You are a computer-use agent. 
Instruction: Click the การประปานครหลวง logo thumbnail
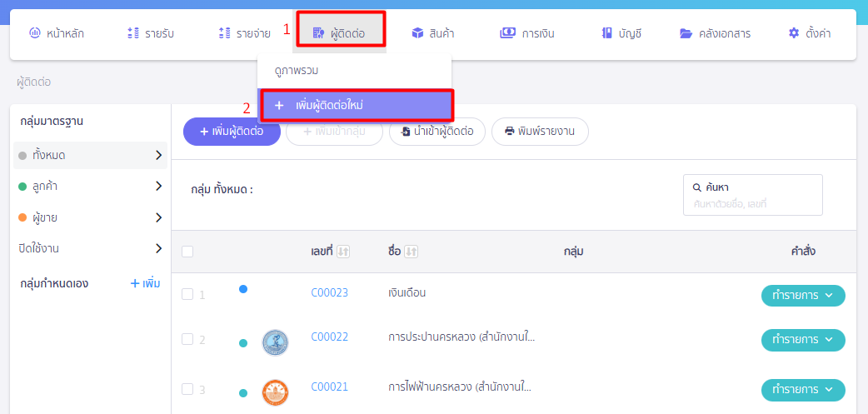click(x=275, y=342)
